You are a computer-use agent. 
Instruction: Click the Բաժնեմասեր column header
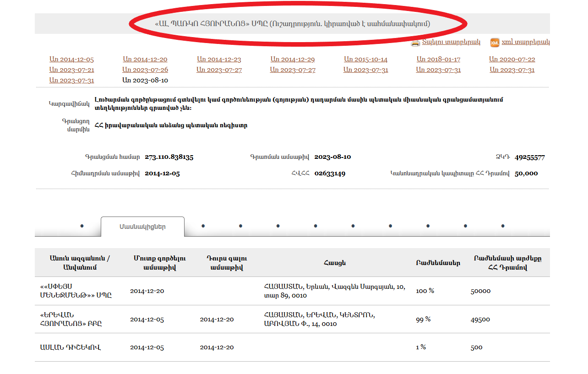438,263
